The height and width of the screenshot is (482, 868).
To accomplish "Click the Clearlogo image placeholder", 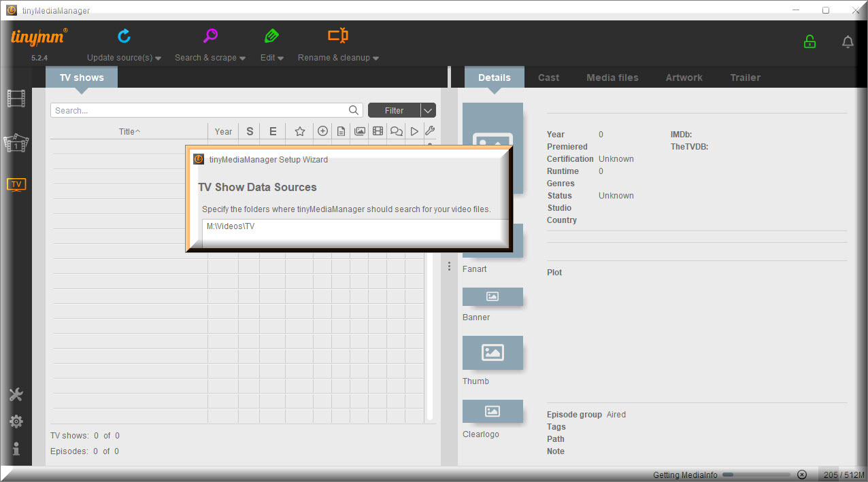I will click(493, 411).
